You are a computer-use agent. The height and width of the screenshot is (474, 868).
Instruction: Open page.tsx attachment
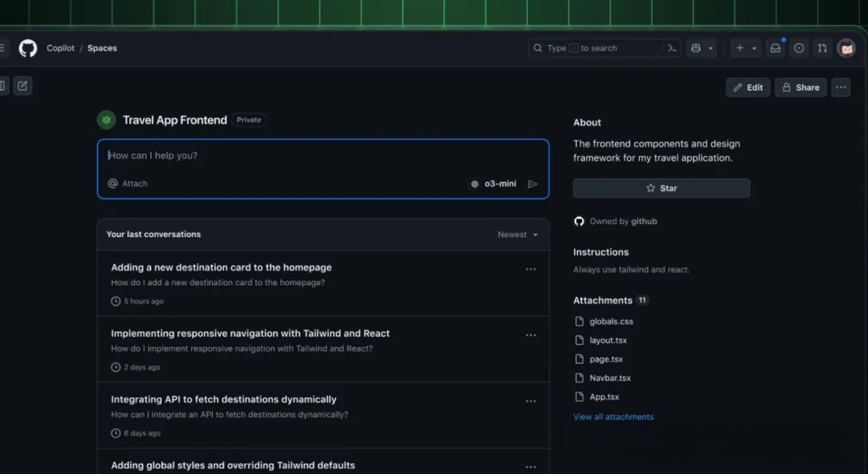[606, 359]
